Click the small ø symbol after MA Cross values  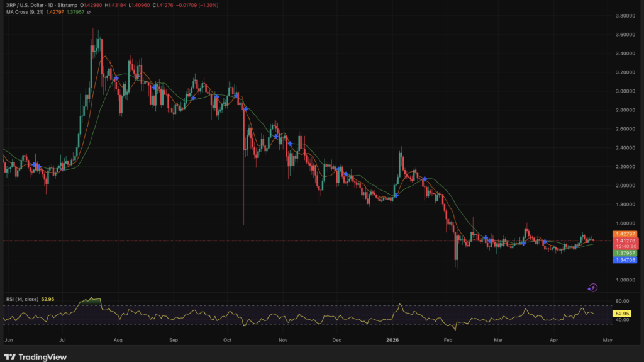click(x=89, y=13)
